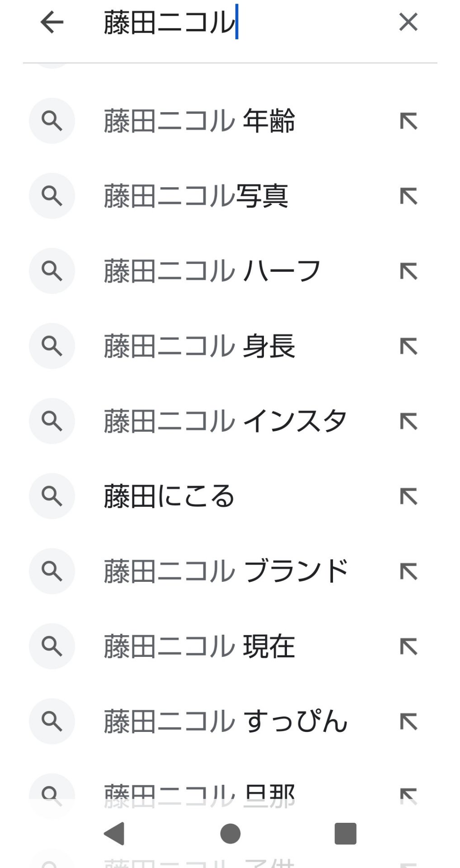Viewport: 460px width, 868px height.
Task: Fill query with 写真 suggestion arrow
Action: [x=408, y=196]
